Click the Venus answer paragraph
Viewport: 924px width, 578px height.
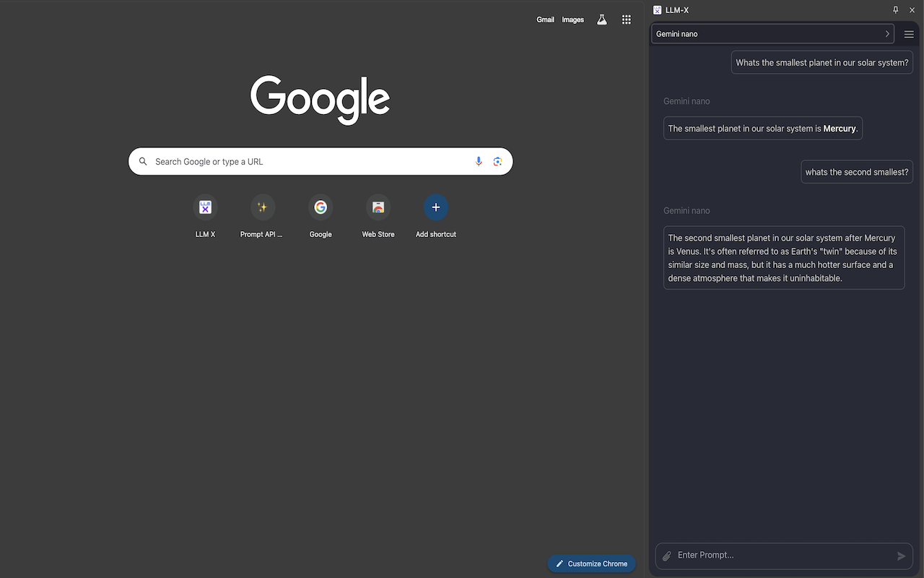click(x=784, y=258)
